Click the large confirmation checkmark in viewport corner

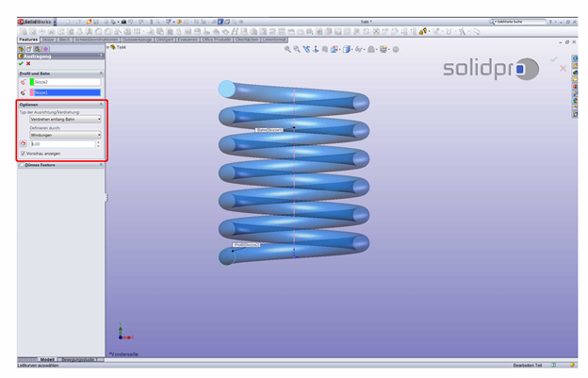click(x=554, y=60)
